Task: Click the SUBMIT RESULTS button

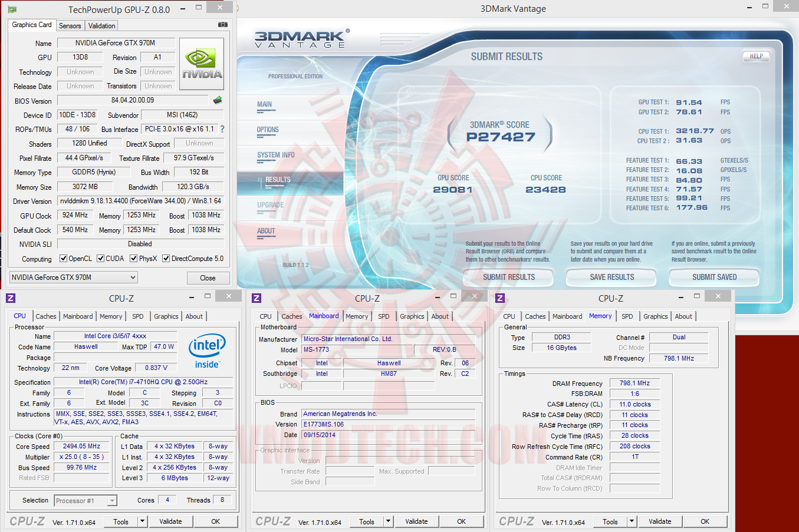Action: pos(509,277)
